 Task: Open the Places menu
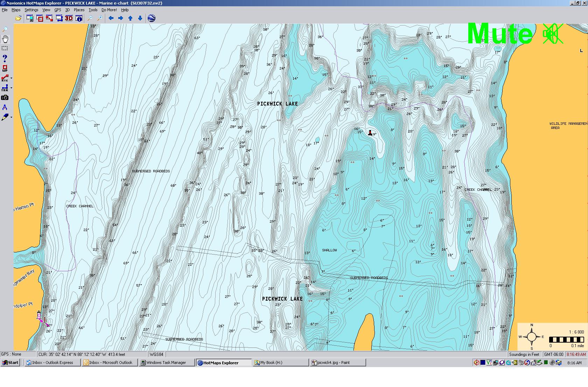[79, 10]
